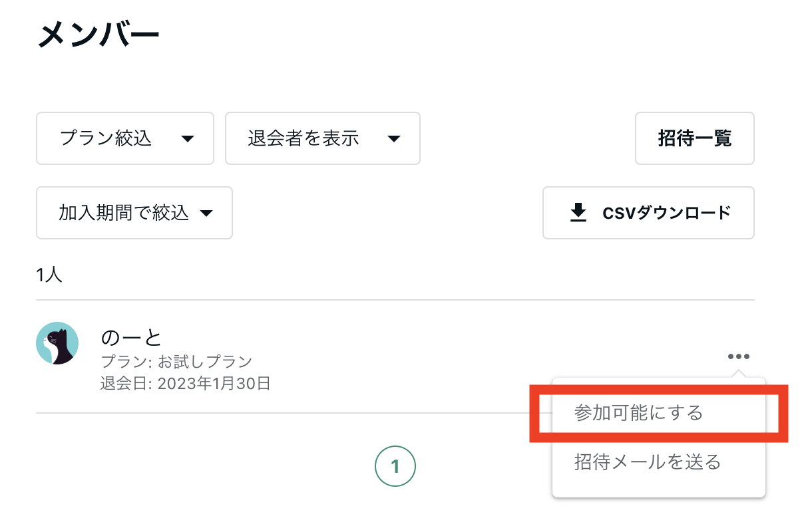Screen dimensions: 804x532
Task: Click the member name のーと
Action: click(132, 337)
